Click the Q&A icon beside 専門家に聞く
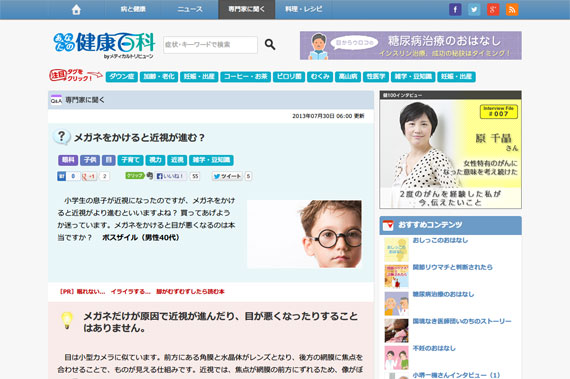570x379 pixels. [x=56, y=100]
